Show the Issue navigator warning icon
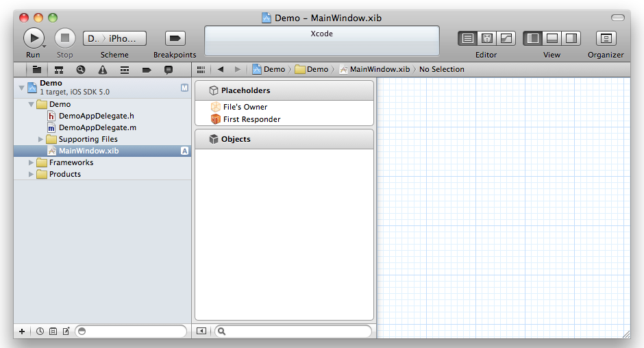 pos(103,69)
